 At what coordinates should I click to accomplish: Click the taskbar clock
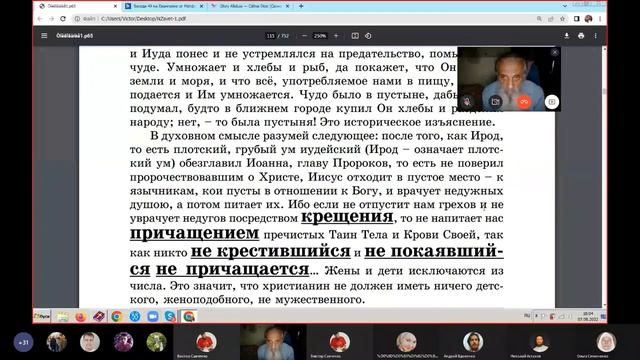point(588,316)
